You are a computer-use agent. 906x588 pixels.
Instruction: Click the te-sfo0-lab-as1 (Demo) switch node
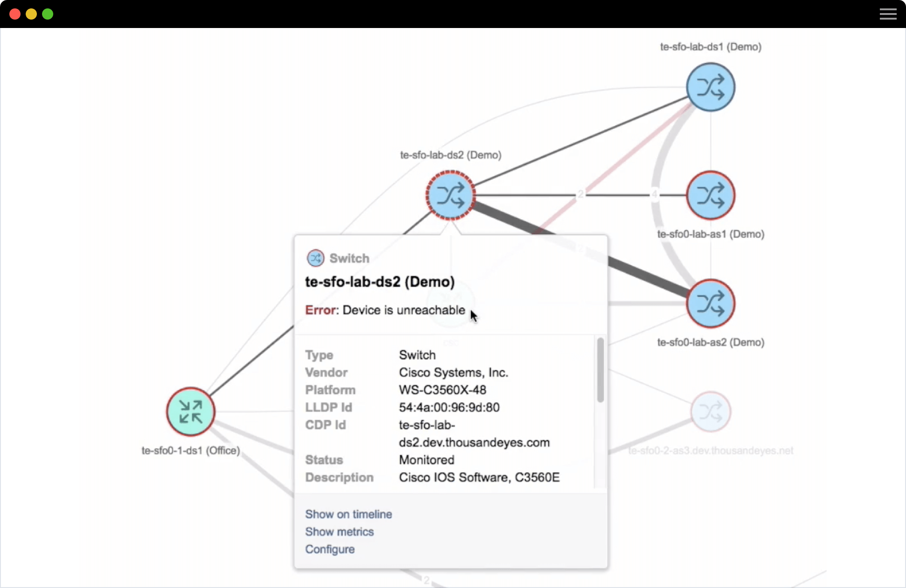710,195
